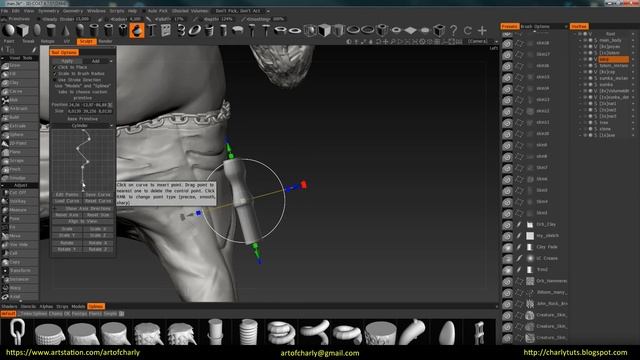The height and width of the screenshot is (360, 640).
Task: Select the text T primitive icon
Action: [x=151, y=30]
